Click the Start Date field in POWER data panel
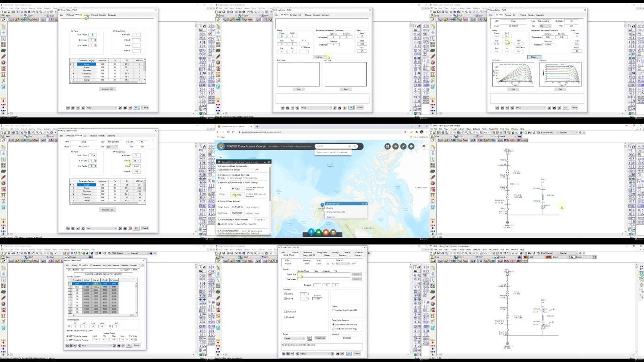The image size is (644, 362). coord(237,207)
